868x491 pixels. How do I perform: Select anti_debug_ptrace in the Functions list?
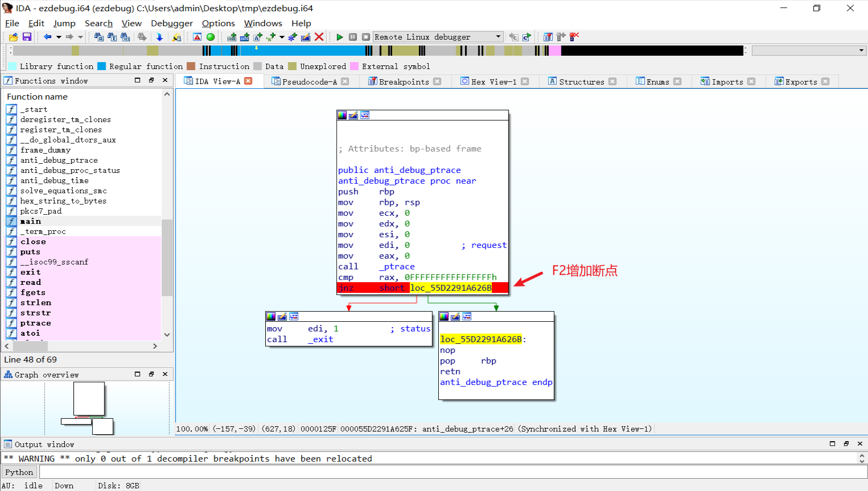(x=59, y=160)
